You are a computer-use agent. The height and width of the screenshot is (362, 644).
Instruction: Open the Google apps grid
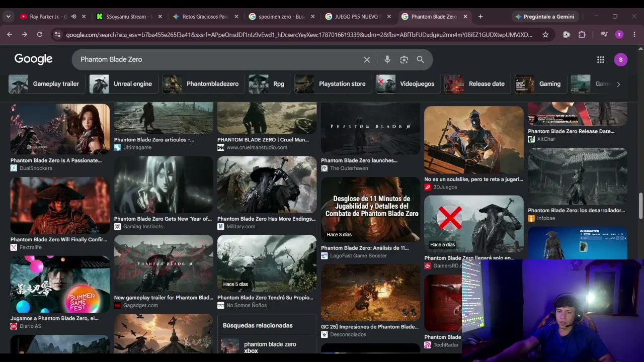601,60
